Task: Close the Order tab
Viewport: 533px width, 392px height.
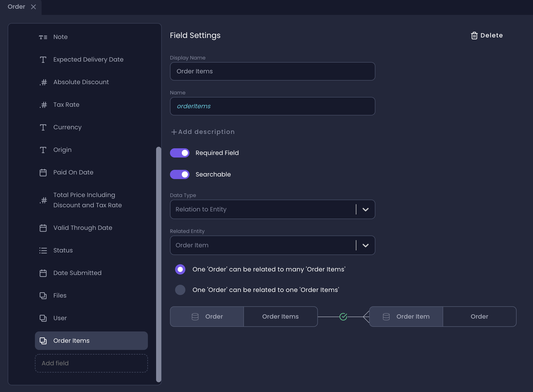Action: click(34, 7)
